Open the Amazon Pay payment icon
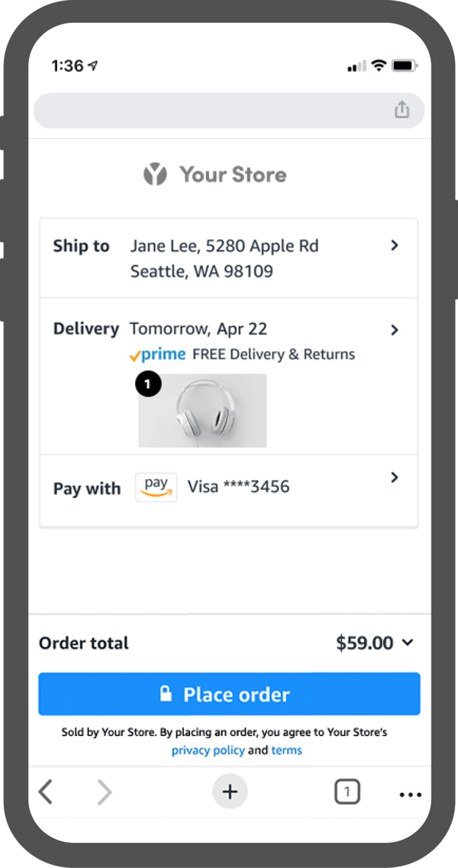Image resolution: width=458 pixels, height=868 pixels. click(x=156, y=487)
